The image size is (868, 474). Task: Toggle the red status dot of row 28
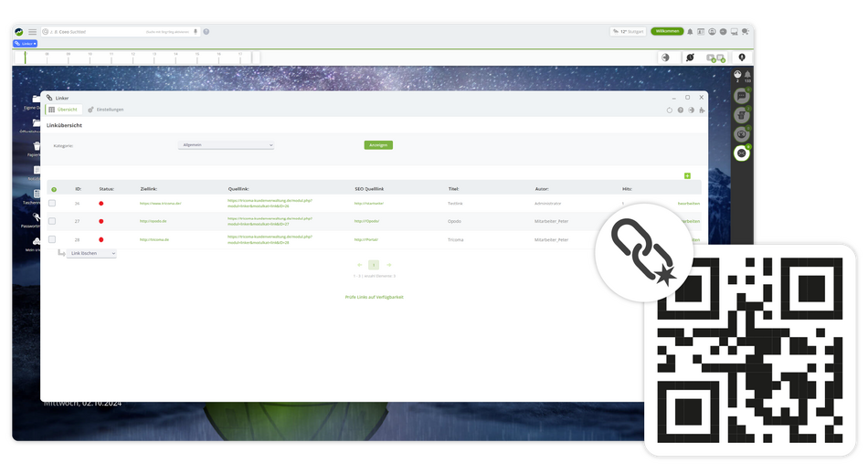point(101,239)
